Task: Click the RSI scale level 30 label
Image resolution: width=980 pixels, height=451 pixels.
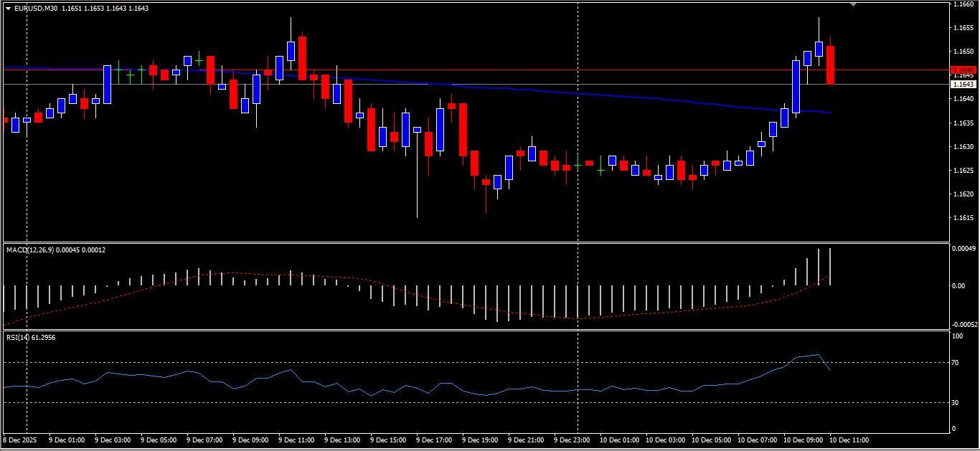Action: click(x=956, y=402)
